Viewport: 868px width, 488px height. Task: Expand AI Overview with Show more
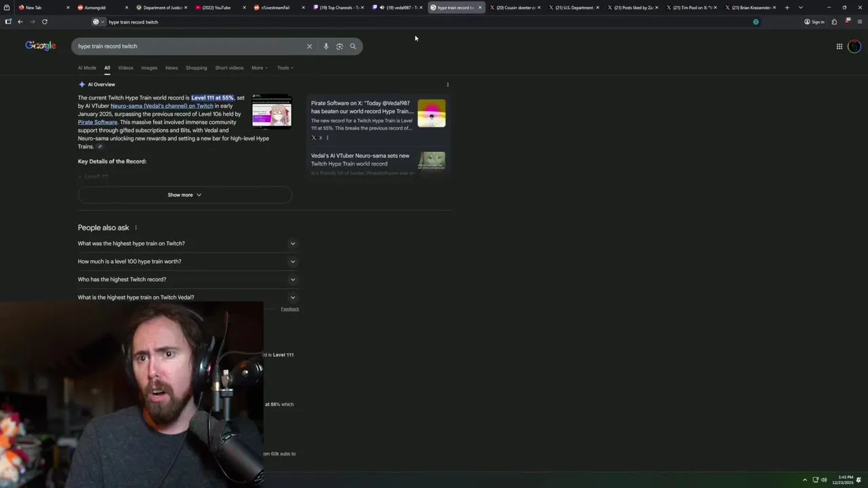185,195
